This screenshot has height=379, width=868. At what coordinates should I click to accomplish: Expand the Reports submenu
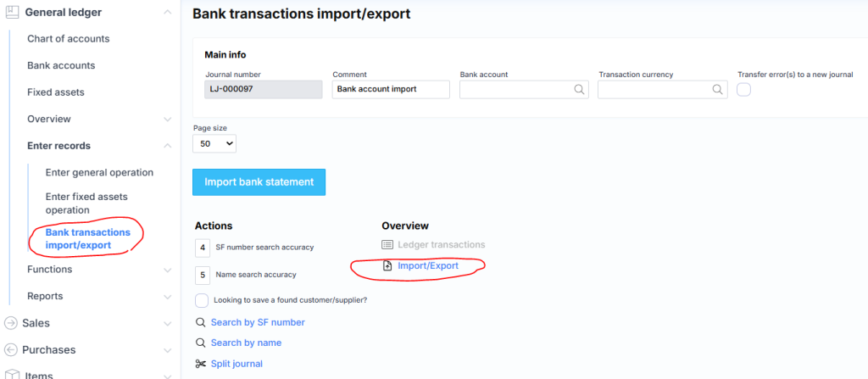coord(167,297)
